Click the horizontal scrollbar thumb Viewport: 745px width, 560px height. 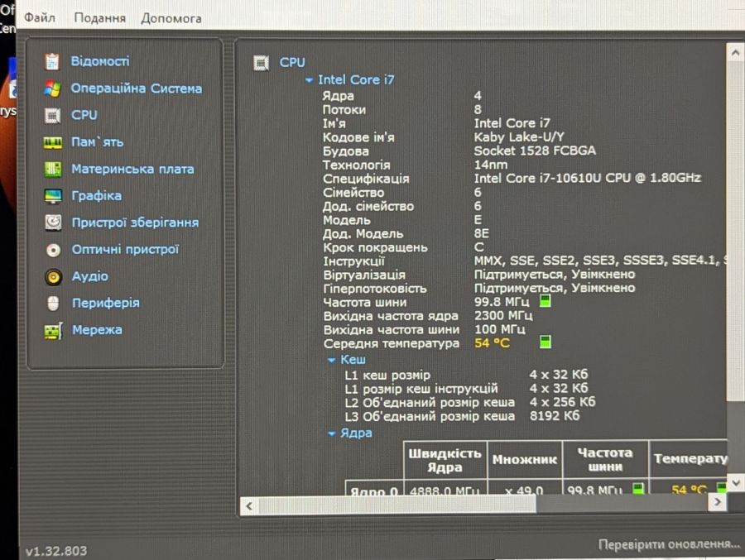pyautogui.click(x=397, y=505)
